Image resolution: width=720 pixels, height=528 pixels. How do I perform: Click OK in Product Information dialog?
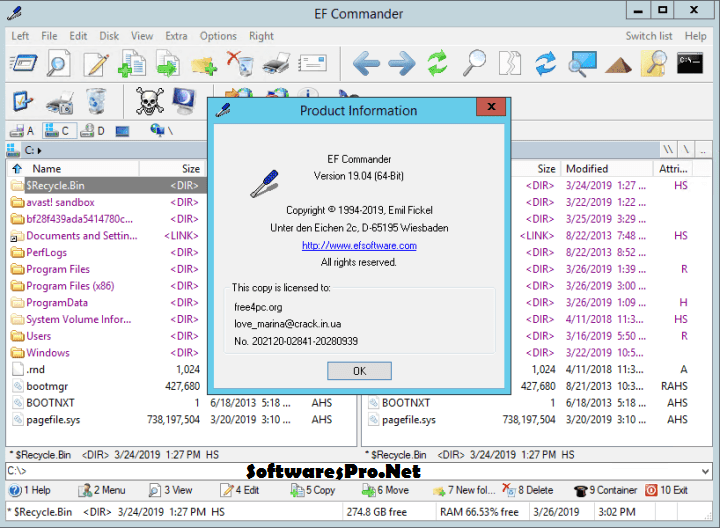click(x=359, y=370)
